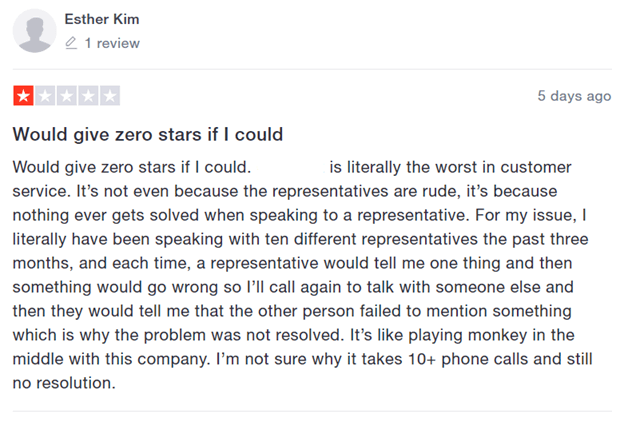The width and height of the screenshot is (624, 422).
Task: Click the second gray star
Action: (x=44, y=96)
